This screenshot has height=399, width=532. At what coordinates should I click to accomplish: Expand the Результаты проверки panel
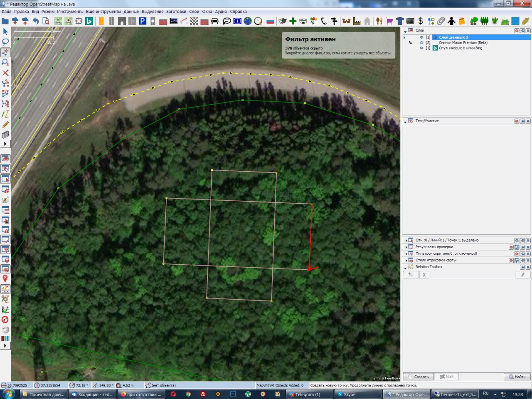(x=406, y=247)
